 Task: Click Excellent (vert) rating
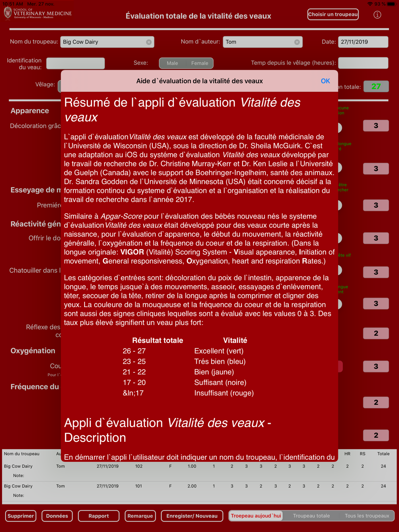(219, 351)
